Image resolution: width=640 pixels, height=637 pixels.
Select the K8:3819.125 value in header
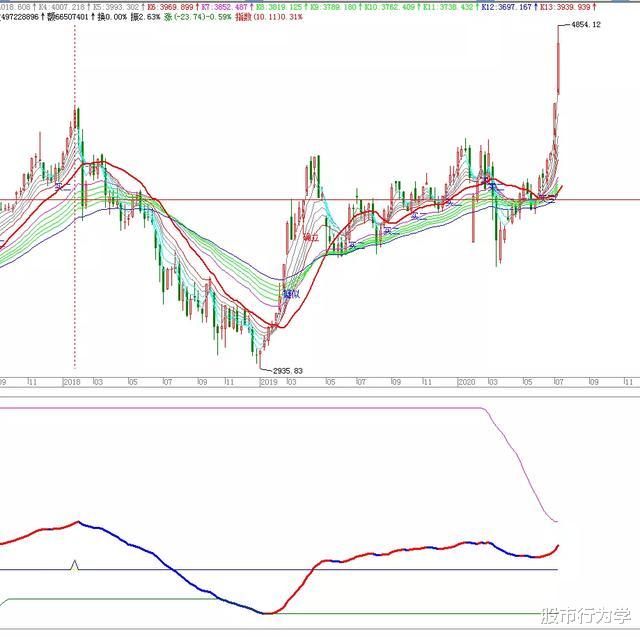point(279,7)
